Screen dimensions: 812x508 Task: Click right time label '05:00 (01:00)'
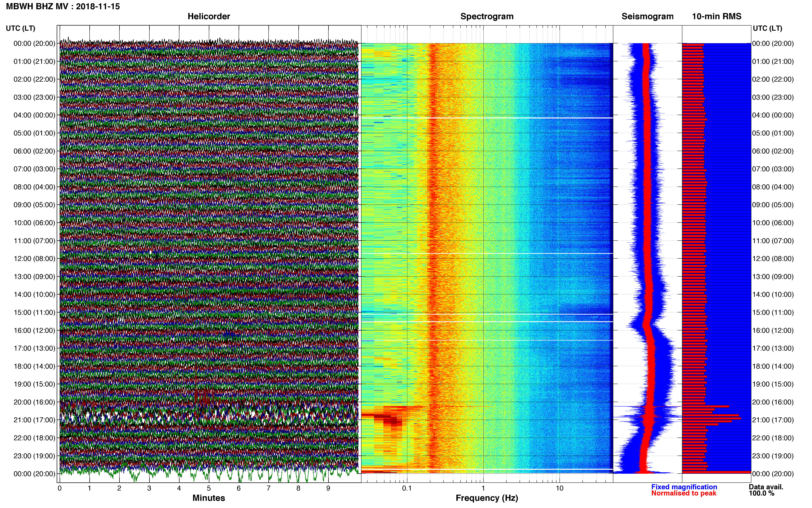[x=773, y=133]
